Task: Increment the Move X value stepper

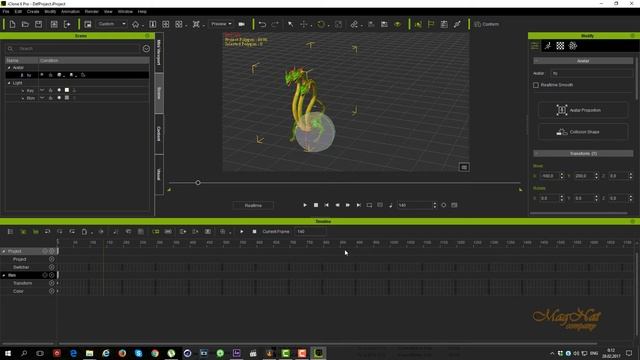Action: (x=562, y=174)
